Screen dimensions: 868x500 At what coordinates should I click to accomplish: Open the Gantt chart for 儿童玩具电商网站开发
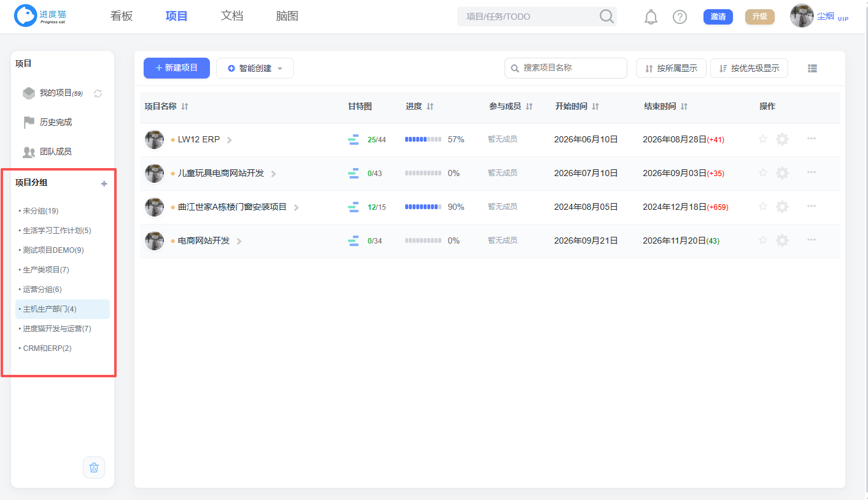point(353,173)
